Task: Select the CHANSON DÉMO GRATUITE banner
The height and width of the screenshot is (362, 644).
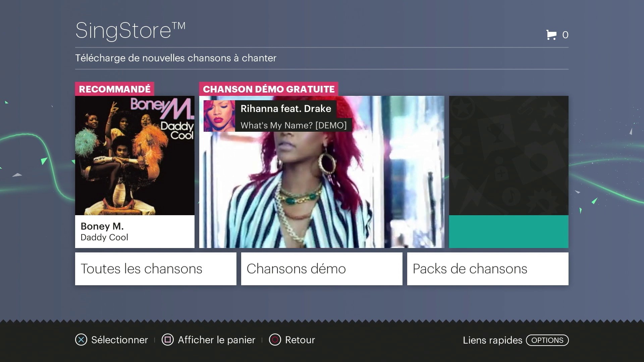Action: pyautogui.click(x=269, y=89)
